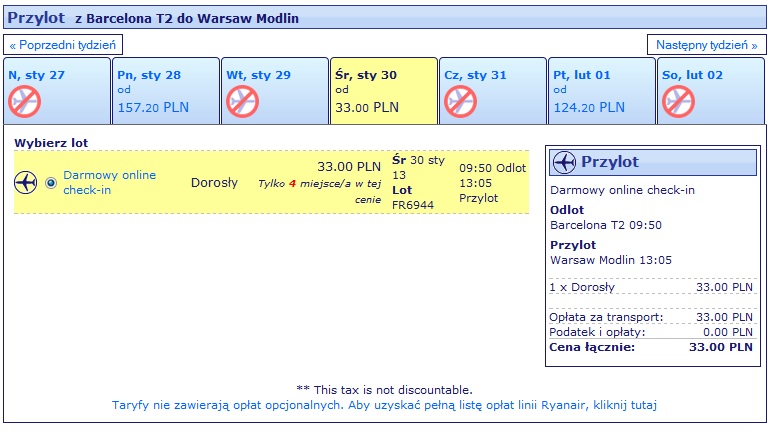The height and width of the screenshot is (447, 782).
Task: Click the Wybierz lot heading
Action: pyautogui.click(x=51, y=143)
